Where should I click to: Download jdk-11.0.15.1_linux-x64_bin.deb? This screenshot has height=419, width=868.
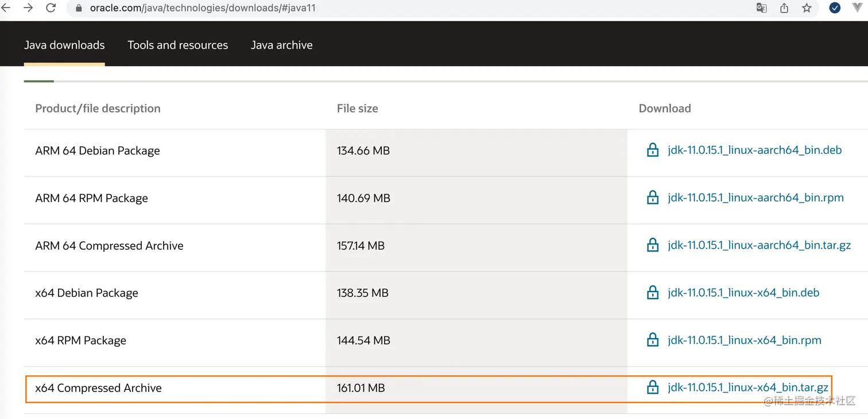pyautogui.click(x=743, y=293)
